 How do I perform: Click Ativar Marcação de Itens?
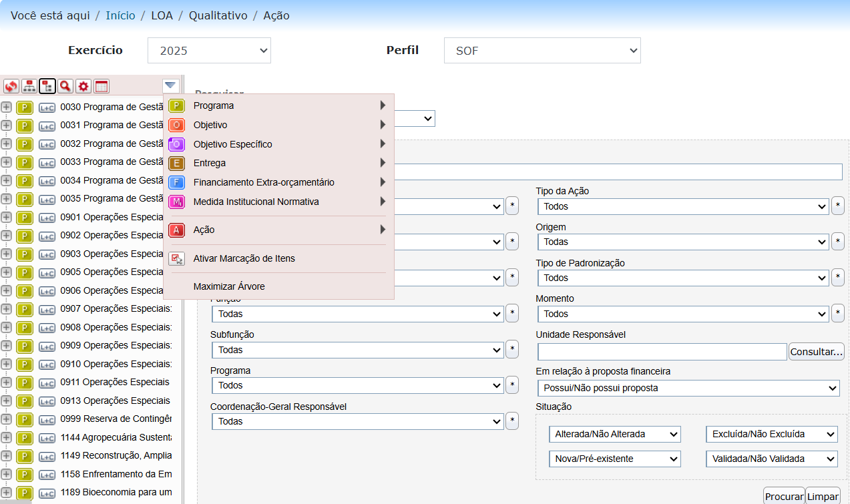pos(244,258)
